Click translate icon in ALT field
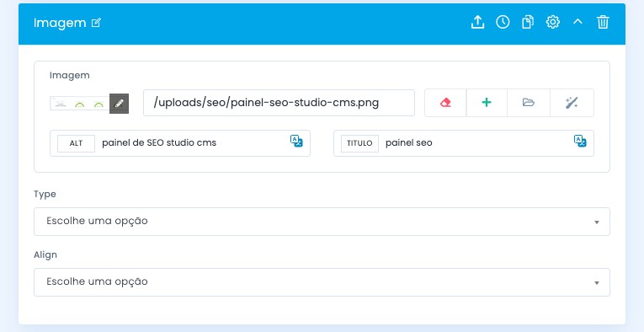Viewport: 644px width, 332px height. (296, 141)
